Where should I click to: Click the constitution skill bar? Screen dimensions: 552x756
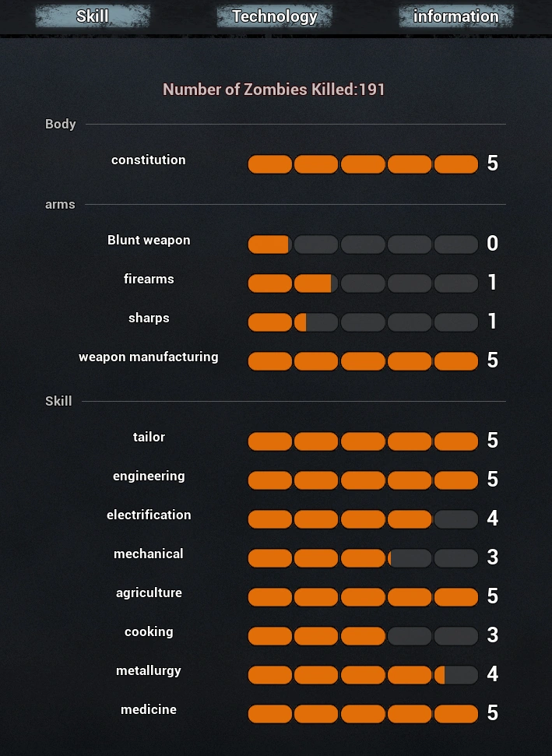point(363,164)
